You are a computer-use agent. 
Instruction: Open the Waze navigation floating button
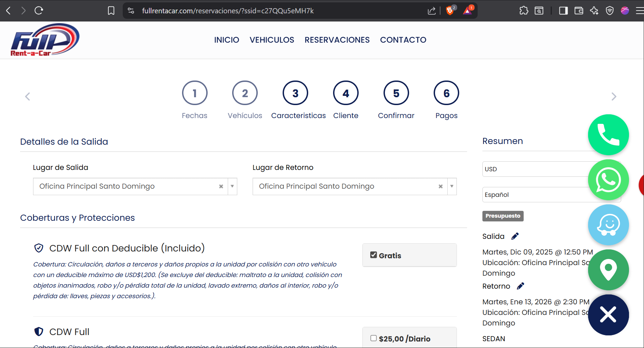[608, 225]
